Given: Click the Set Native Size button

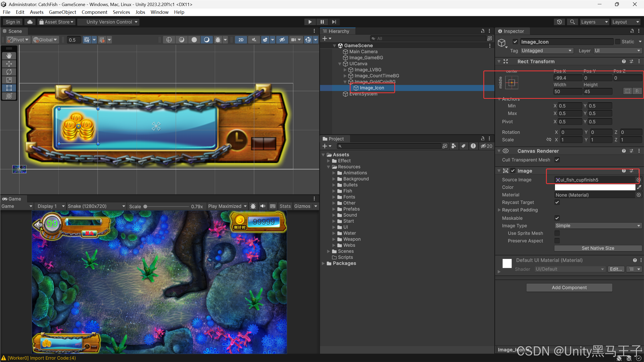Looking at the screenshot, I should click(598, 248).
